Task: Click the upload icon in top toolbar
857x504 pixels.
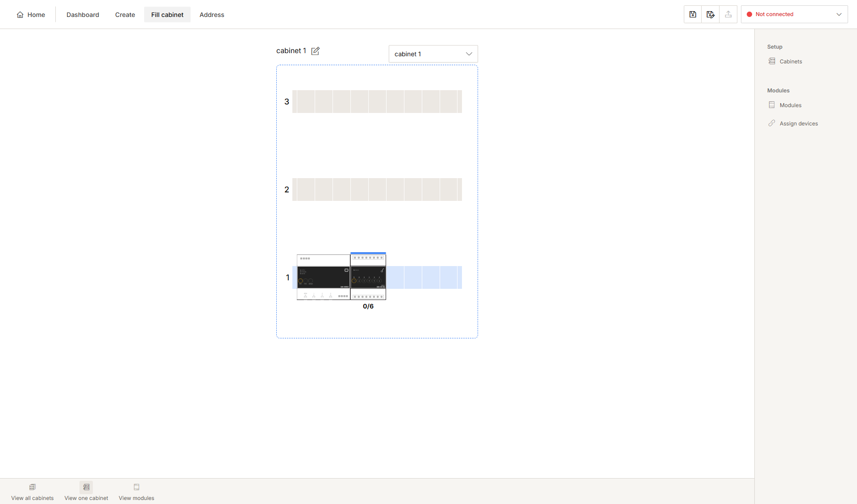Action: click(x=728, y=14)
